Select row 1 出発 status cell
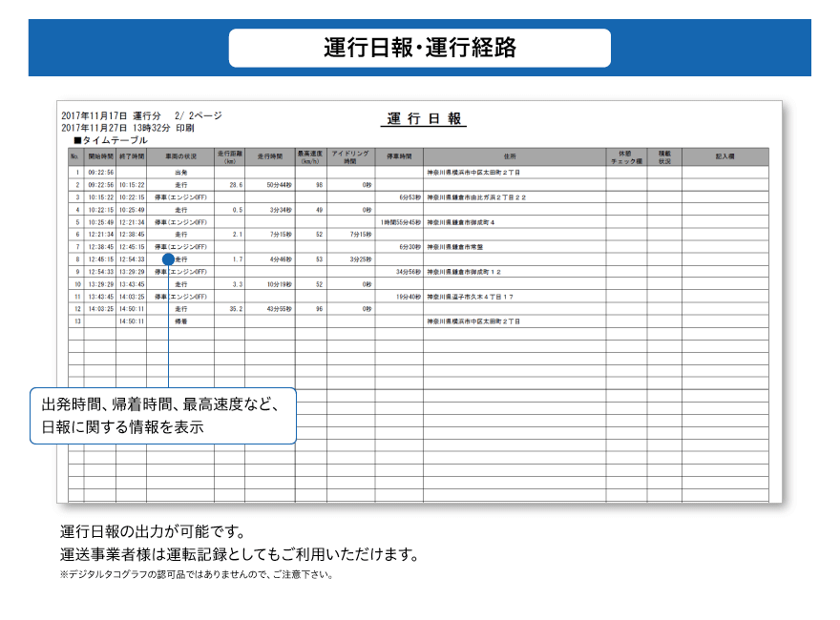 [x=180, y=173]
